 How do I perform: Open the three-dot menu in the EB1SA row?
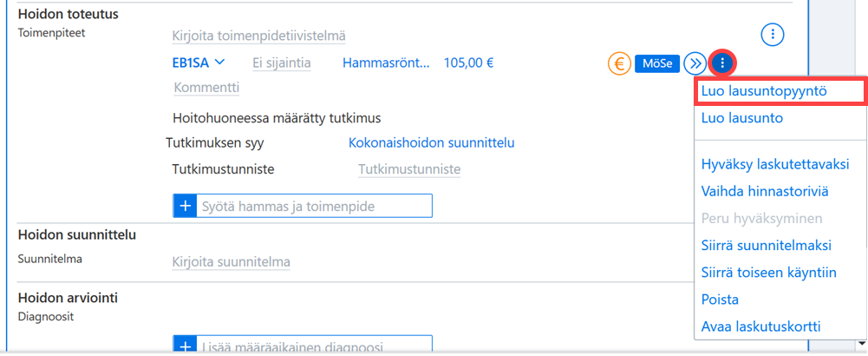click(x=722, y=63)
